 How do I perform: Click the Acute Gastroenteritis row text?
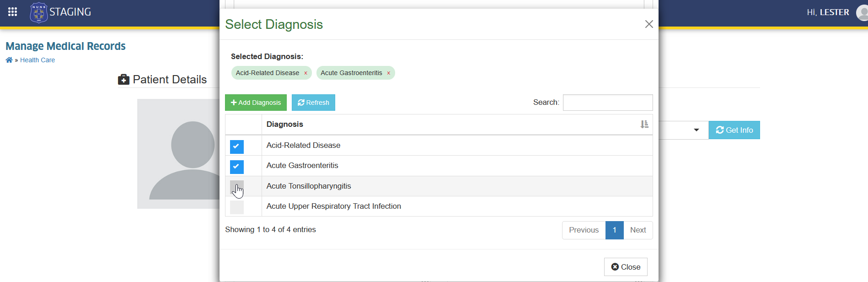click(x=302, y=165)
